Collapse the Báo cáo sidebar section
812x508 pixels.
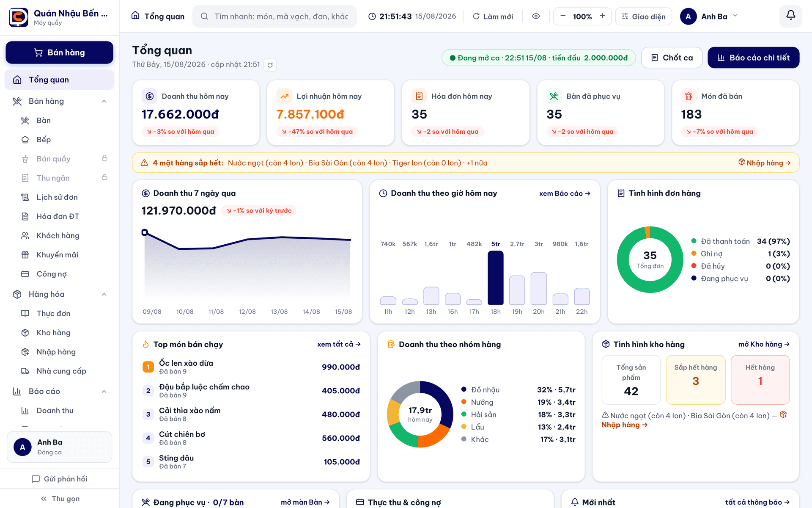click(104, 391)
